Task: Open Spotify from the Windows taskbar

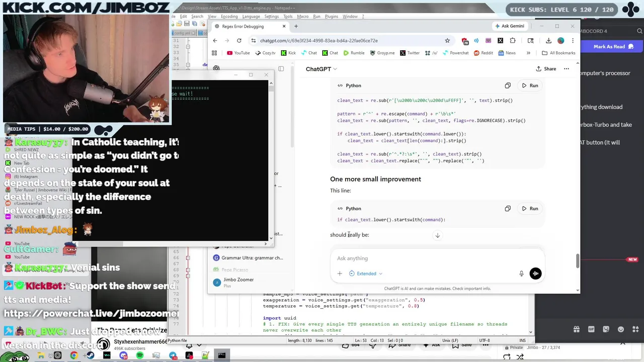Action: tap(140, 355)
